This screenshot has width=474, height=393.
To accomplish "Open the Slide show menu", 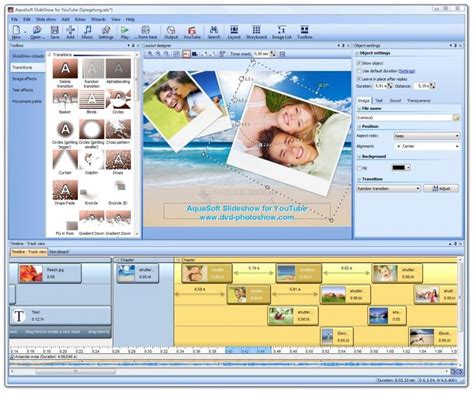I will click(x=46, y=19).
